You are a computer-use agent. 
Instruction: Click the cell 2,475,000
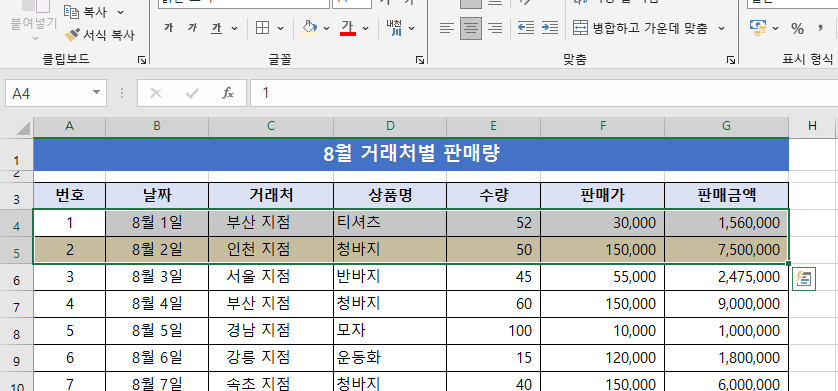tap(726, 277)
